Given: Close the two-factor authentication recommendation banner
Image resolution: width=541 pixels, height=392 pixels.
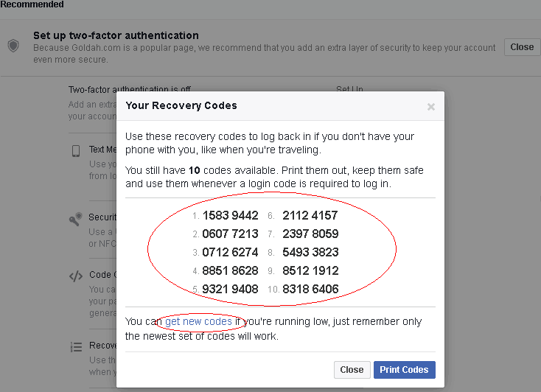Looking at the screenshot, I should [521, 47].
